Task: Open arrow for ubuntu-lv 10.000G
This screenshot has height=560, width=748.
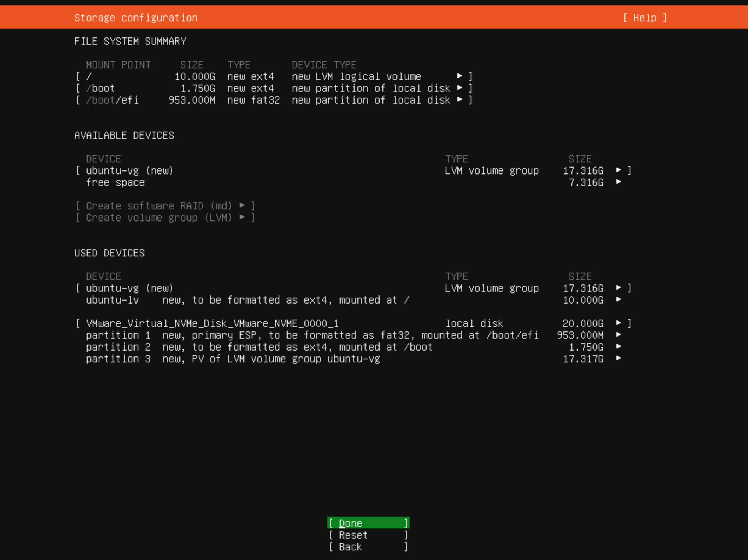Action: click(x=619, y=299)
